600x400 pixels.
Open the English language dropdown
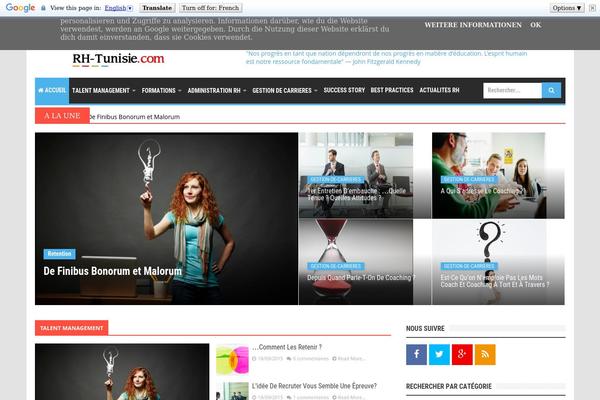[118, 8]
